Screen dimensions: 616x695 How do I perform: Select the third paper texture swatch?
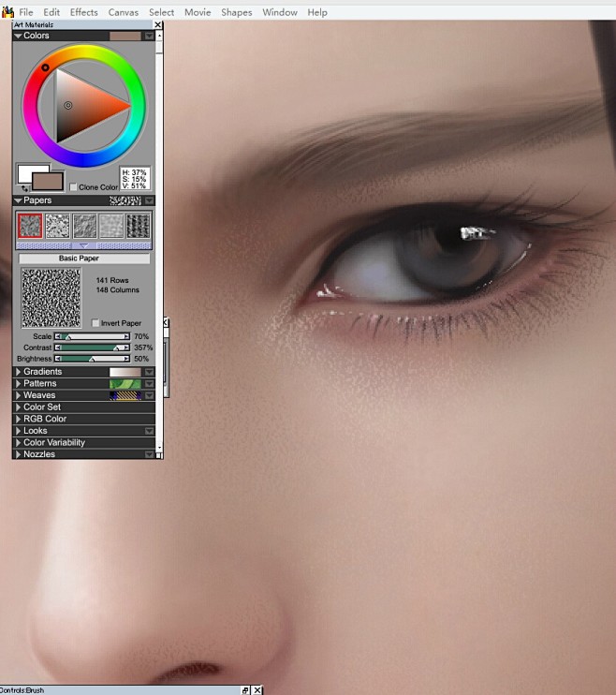pos(84,226)
